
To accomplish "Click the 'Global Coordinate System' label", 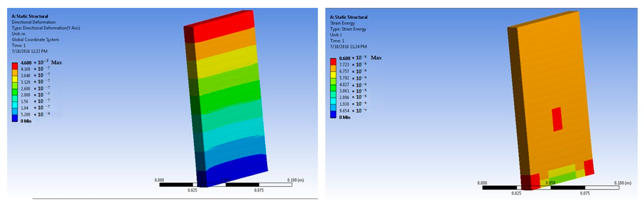I will [35, 40].
